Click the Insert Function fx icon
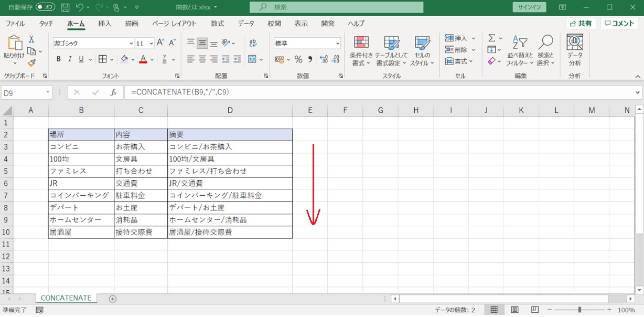The image size is (644, 317). [x=113, y=92]
